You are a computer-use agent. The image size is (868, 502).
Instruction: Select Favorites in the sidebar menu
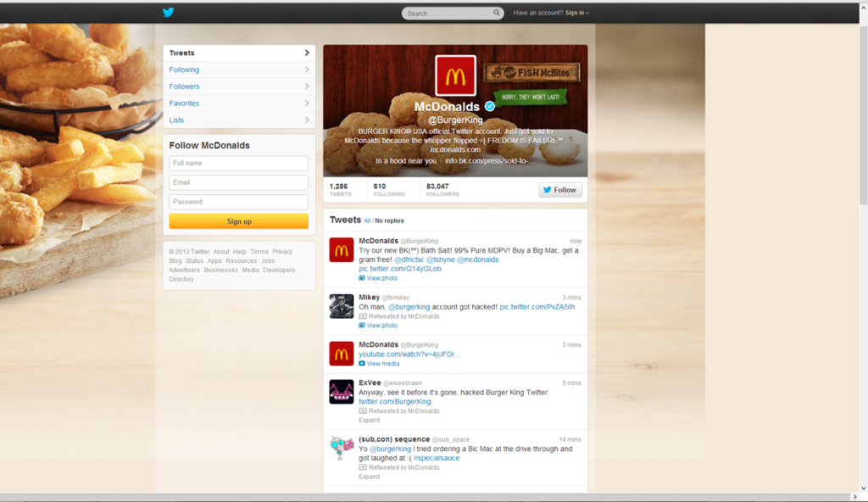point(239,103)
